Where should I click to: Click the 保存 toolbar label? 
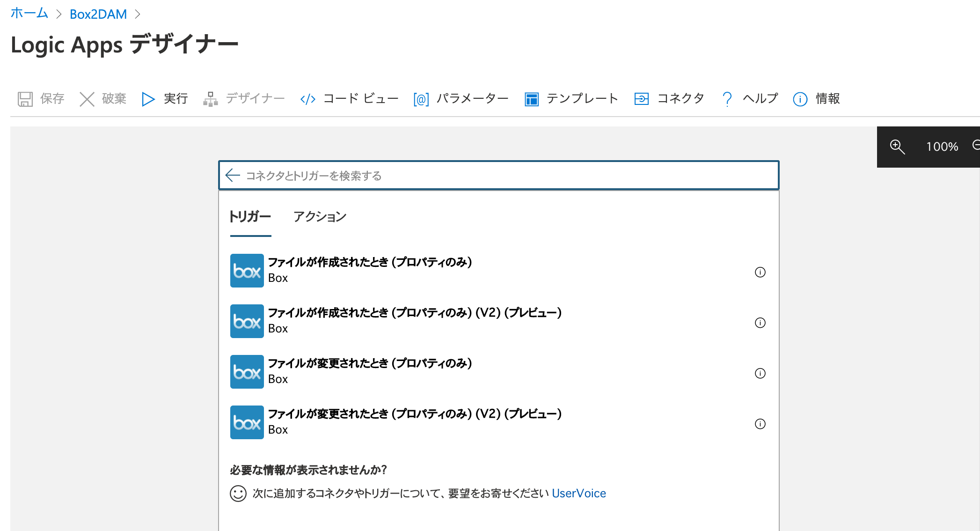pos(52,98)
